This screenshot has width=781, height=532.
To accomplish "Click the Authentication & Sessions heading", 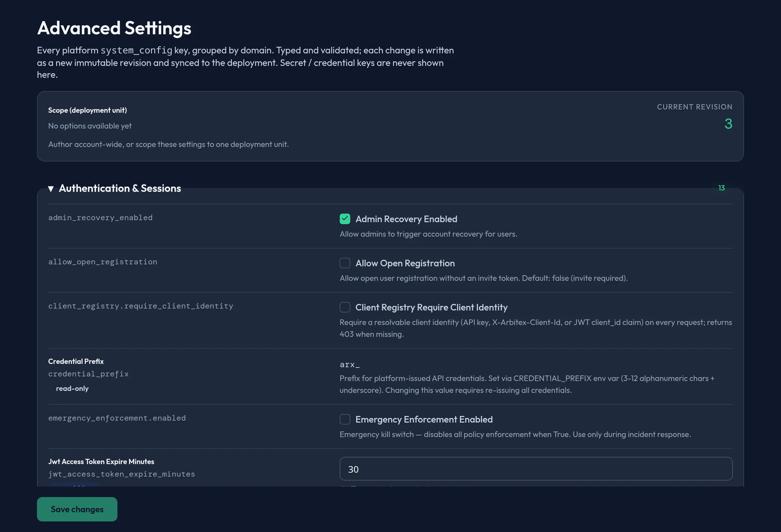I will point(120,188).
